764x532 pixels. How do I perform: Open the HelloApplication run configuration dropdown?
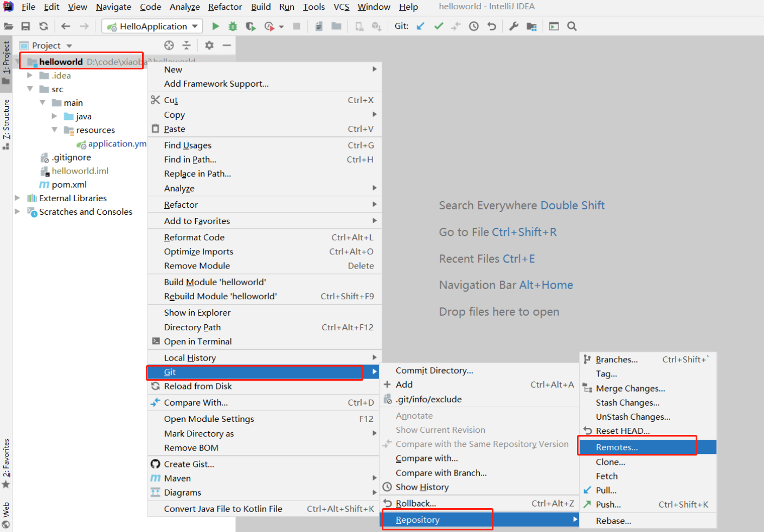153,26
